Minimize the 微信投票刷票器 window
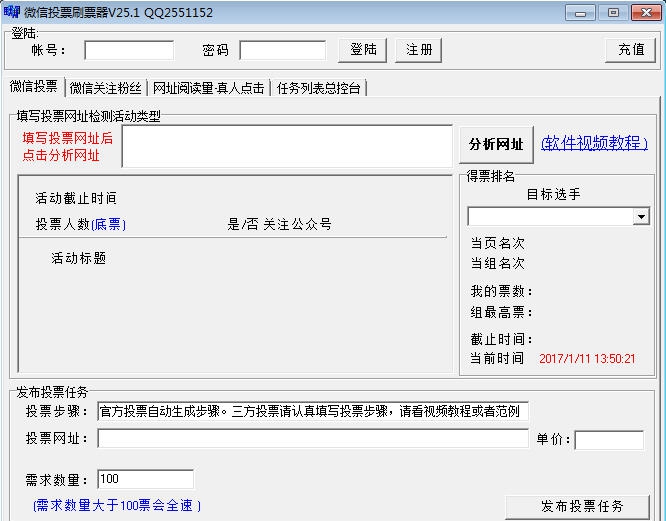666x521 pixels. [580, 13]
